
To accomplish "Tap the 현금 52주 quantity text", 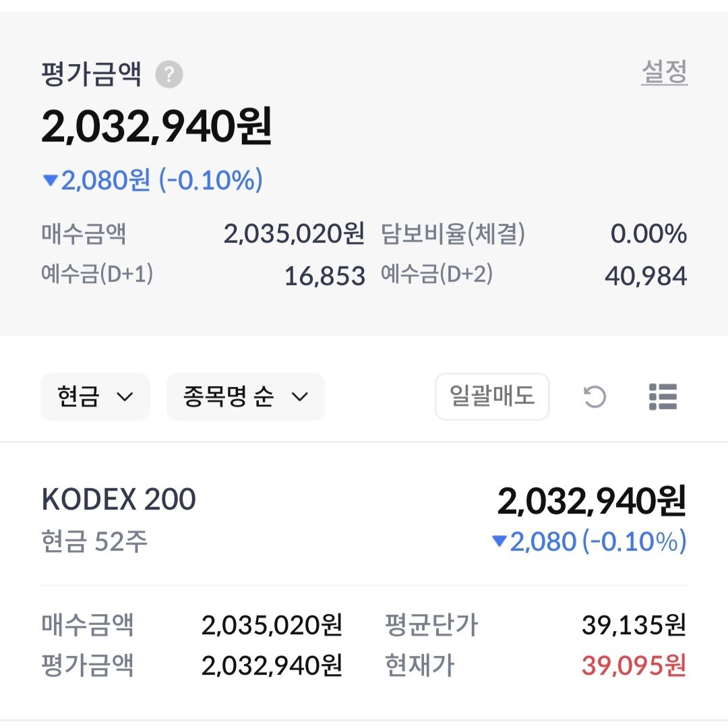I will [x=94, y=541].
